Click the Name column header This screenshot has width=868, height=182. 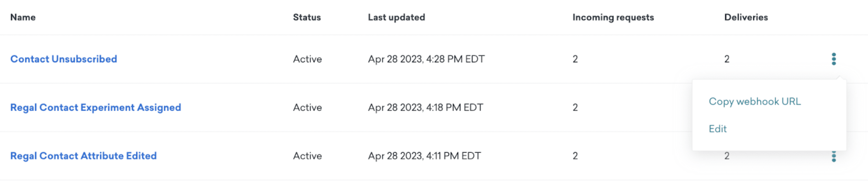[23, 17]
